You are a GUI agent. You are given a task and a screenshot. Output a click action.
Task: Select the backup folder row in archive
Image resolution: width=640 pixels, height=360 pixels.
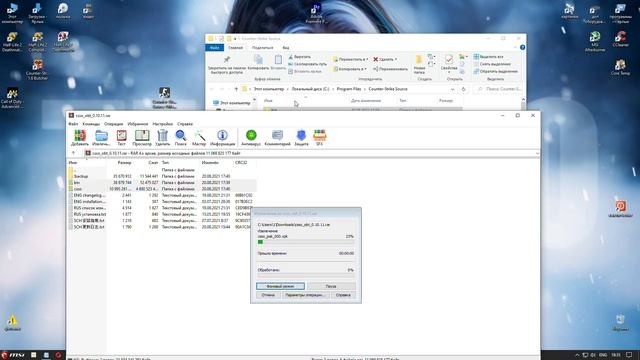click(162, 176)
